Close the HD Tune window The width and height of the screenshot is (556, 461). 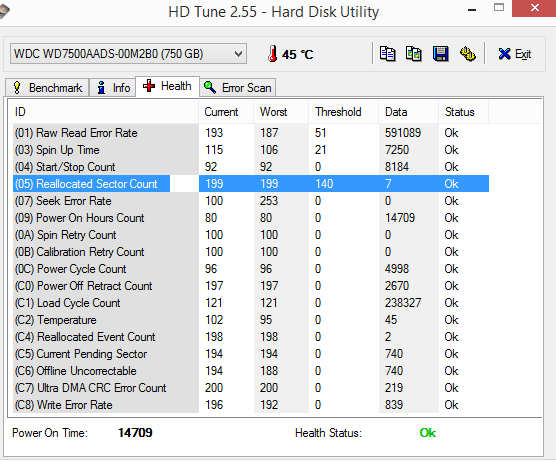coord(534,8)
